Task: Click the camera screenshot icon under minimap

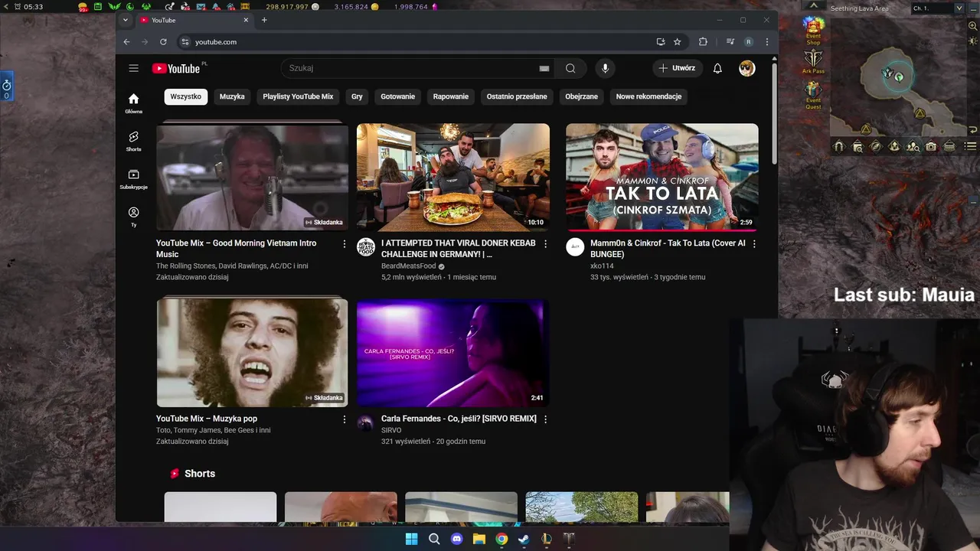Action: click(x=931, y=147)
